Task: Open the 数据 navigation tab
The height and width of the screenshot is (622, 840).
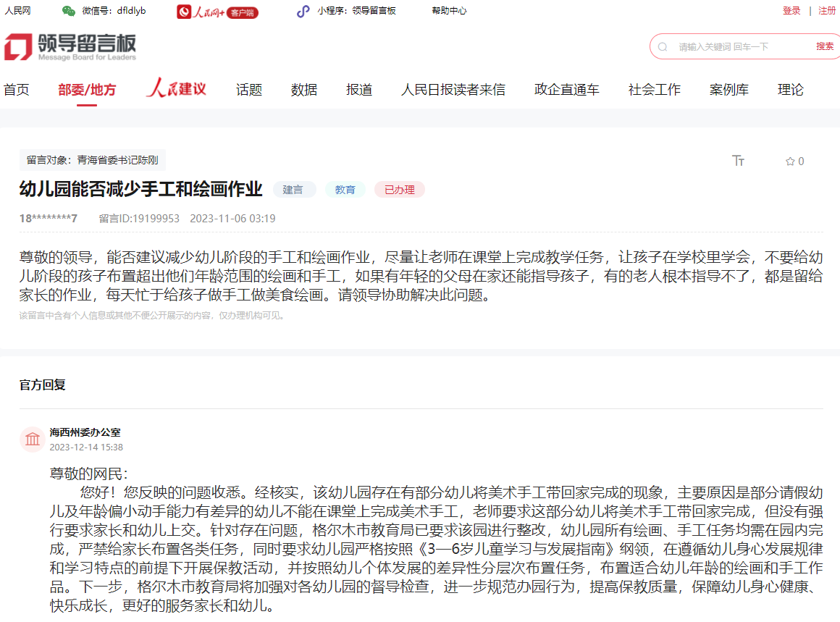Action: (x=304, y=90)
